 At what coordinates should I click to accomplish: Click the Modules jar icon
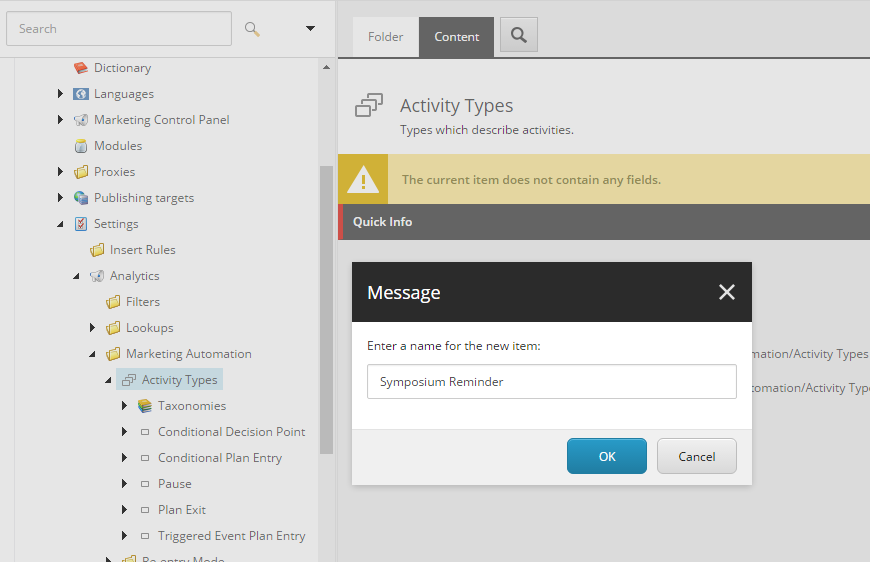click(x=81, y=146)
